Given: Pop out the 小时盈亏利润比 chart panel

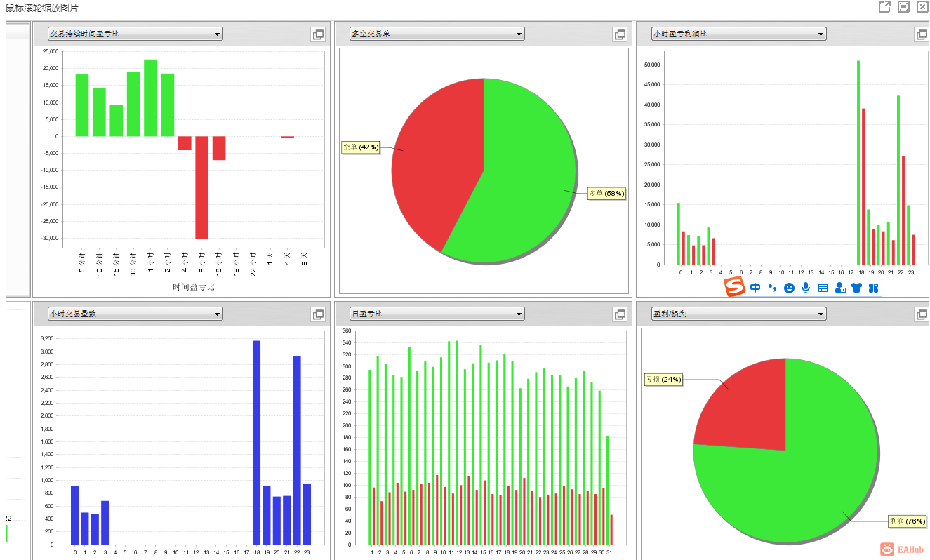Looking at the screenshot, I should [x=922, y=34].
